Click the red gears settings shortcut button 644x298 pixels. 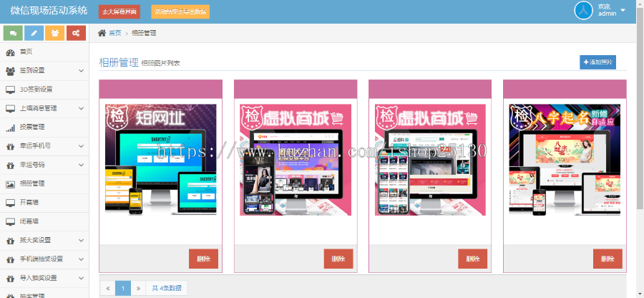point(76,33)
